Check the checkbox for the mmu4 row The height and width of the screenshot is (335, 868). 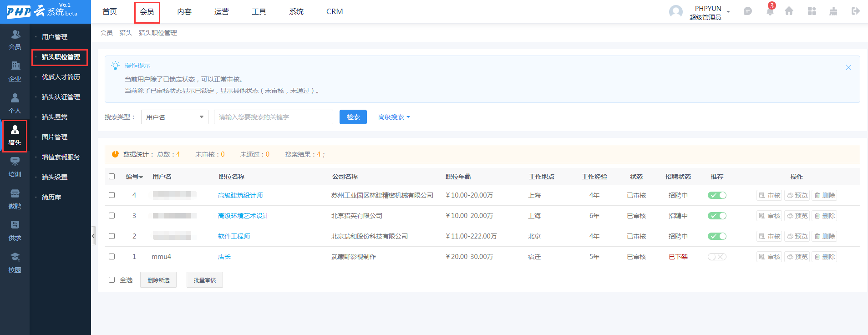[x=112, y=256]
